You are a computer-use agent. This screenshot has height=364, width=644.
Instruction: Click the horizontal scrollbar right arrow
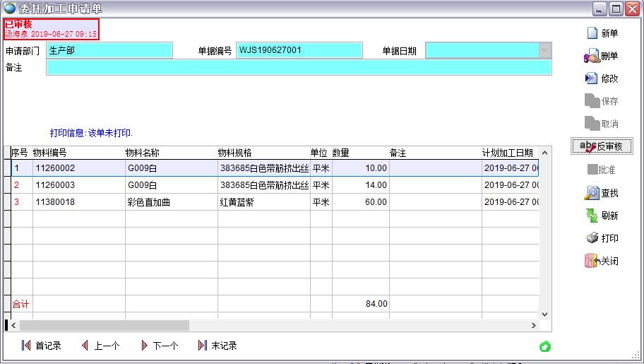[x=534, y=326]
